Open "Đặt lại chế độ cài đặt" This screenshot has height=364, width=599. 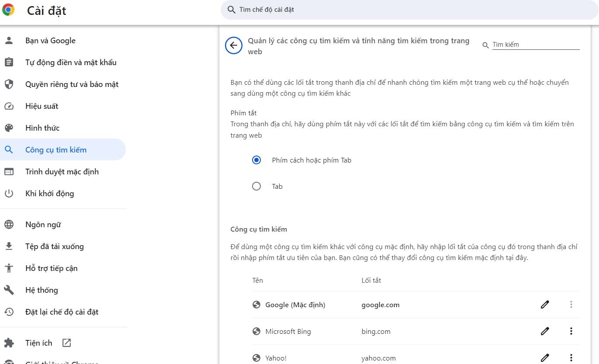(x=62, y=312)
